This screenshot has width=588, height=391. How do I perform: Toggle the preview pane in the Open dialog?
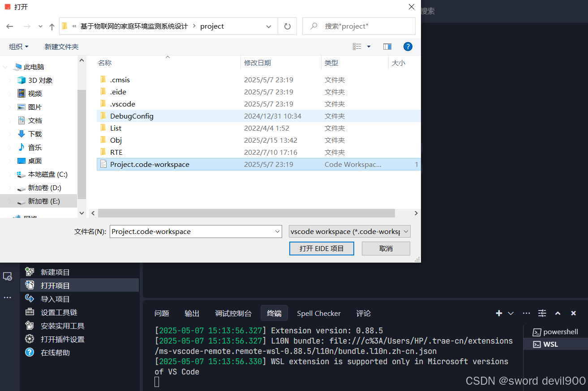pyautogui.click(x=387, y=46)
